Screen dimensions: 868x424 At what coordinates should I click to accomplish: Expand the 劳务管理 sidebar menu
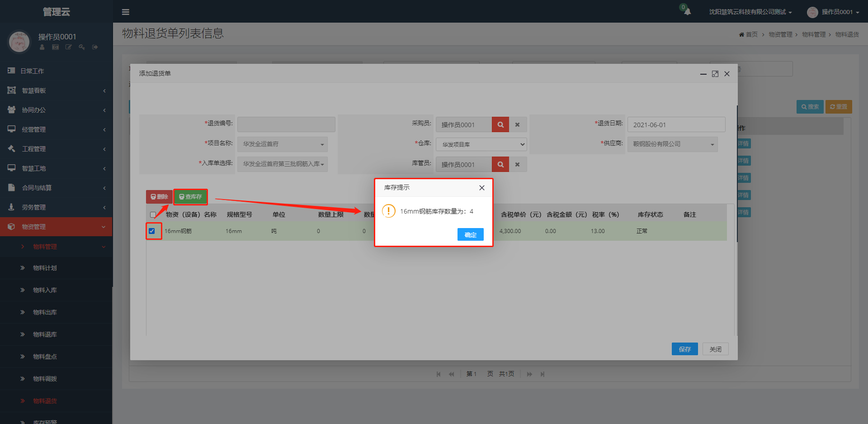coord(56,207)
